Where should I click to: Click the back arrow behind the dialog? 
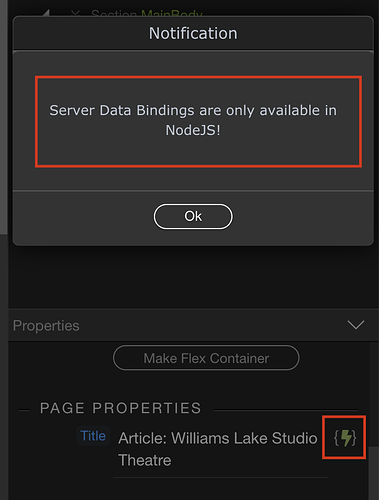46,13
